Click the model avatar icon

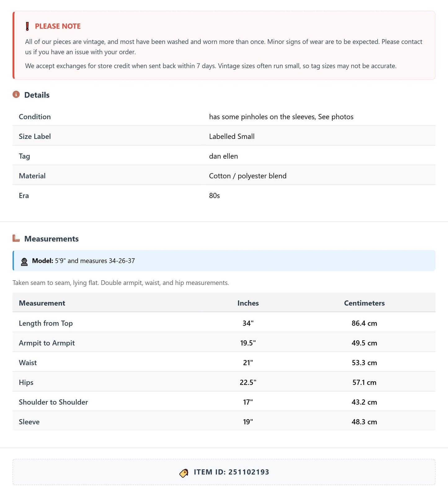24,261
